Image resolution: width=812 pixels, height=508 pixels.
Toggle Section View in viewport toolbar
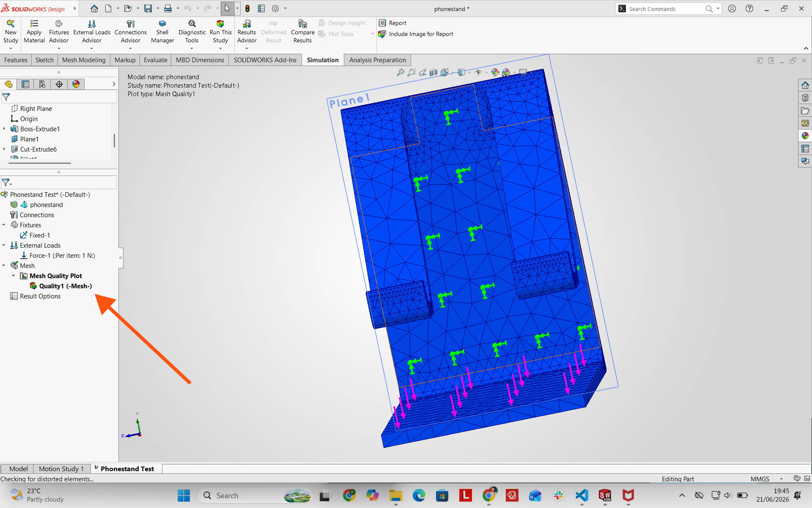tap(433, 72)
